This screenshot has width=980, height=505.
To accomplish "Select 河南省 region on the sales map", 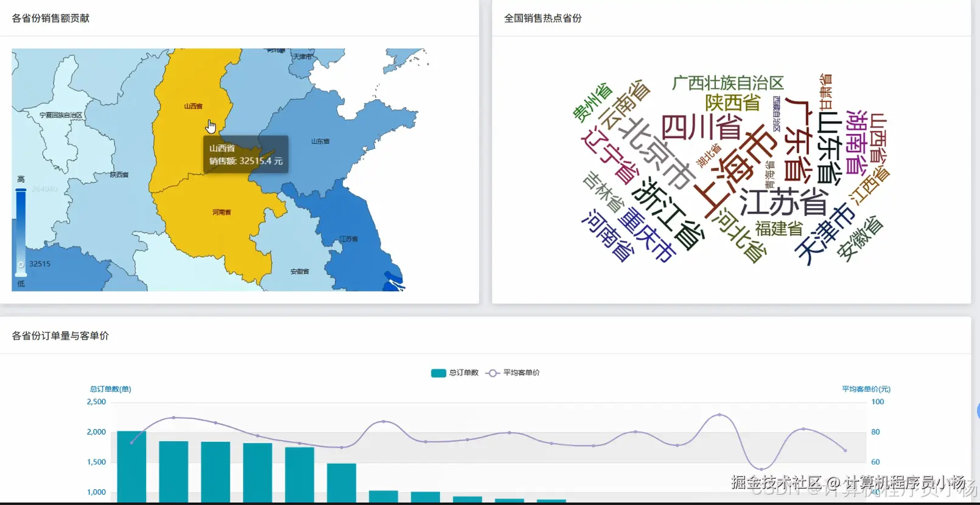I will (x=222, y=212).
